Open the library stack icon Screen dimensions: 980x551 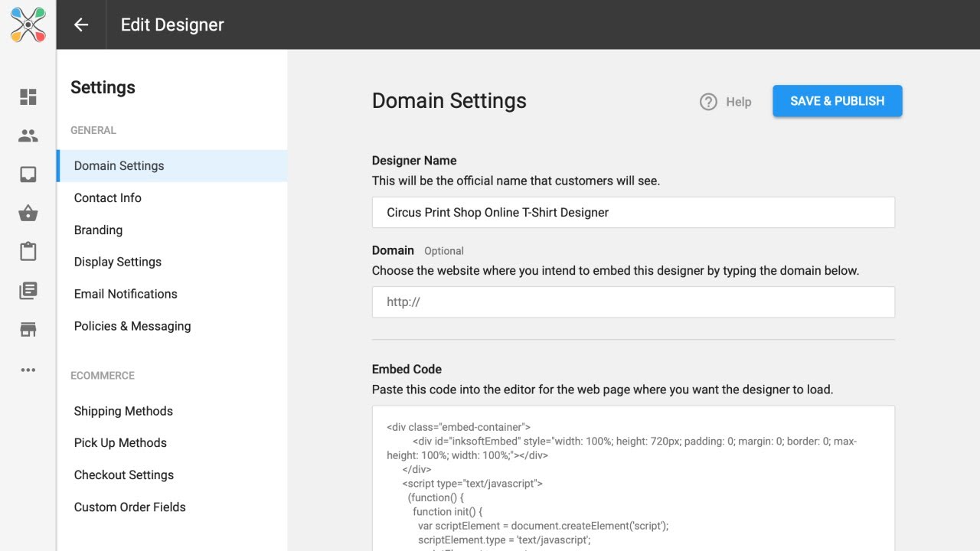tap(28, 291)
